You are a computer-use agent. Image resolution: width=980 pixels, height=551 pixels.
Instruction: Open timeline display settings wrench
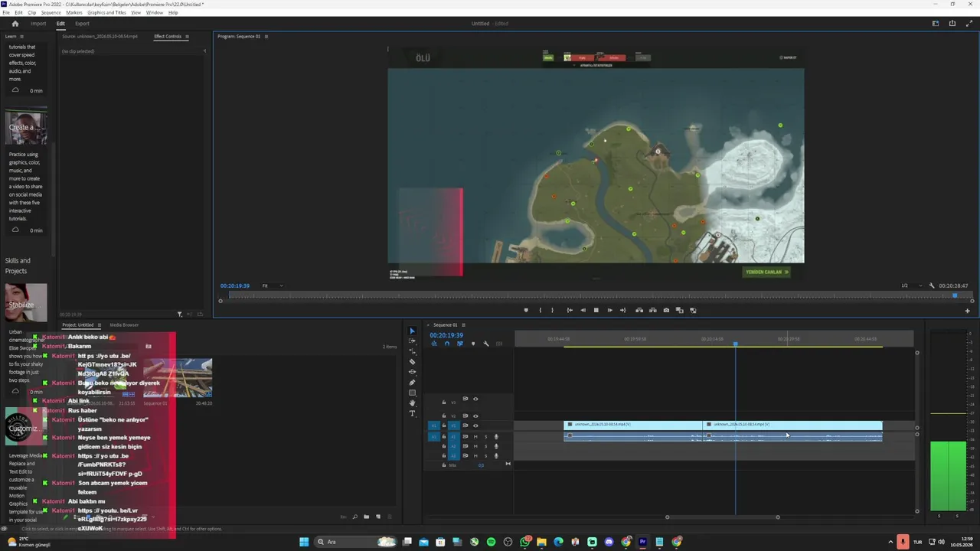485,344
